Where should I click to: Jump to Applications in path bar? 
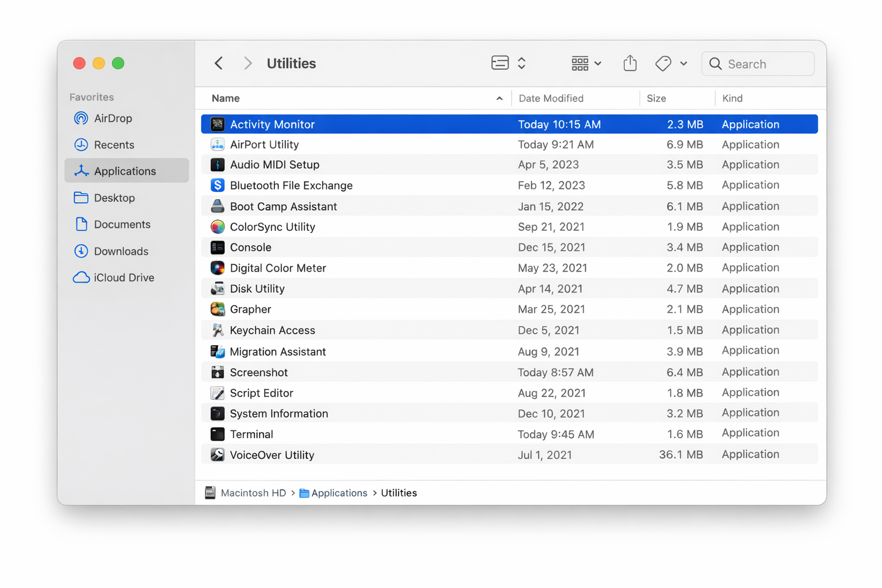(334, 493)
